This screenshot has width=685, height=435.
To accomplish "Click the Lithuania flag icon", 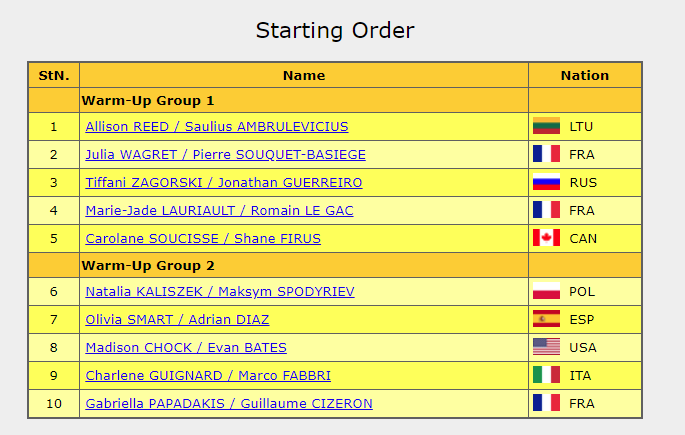I will (x=546, y=126).
